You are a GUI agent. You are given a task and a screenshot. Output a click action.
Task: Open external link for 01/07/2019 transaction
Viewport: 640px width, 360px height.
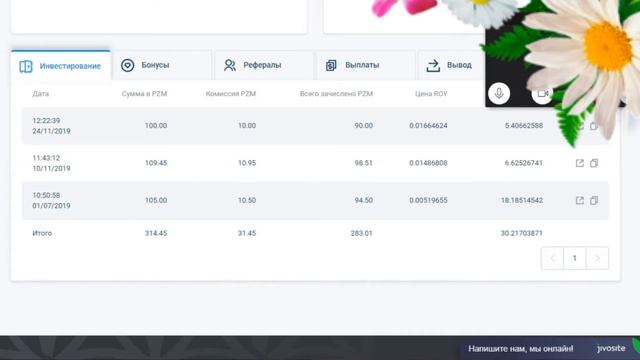click(x=580, y=200)
